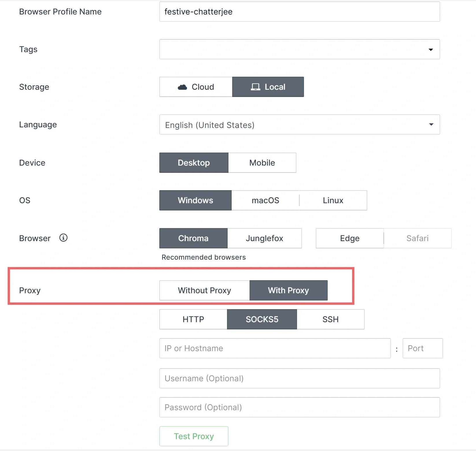Open the Tags dropdown arrow
Image resolution: width=476 pixels, height=451 pixels.
tap(431, 49)
